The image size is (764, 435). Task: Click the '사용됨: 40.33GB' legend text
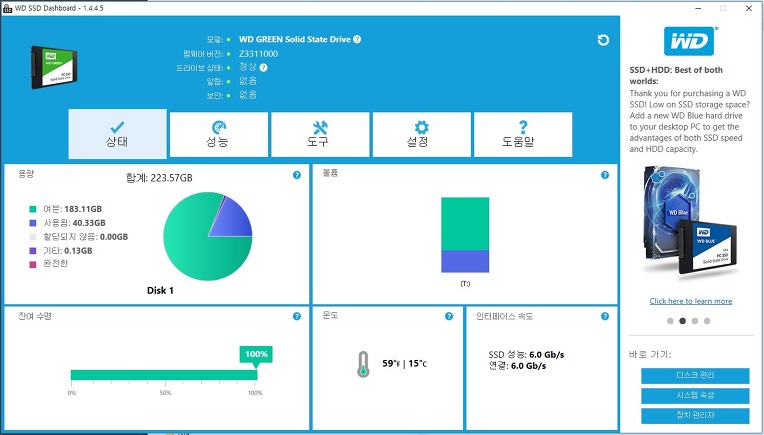(75, 223)
